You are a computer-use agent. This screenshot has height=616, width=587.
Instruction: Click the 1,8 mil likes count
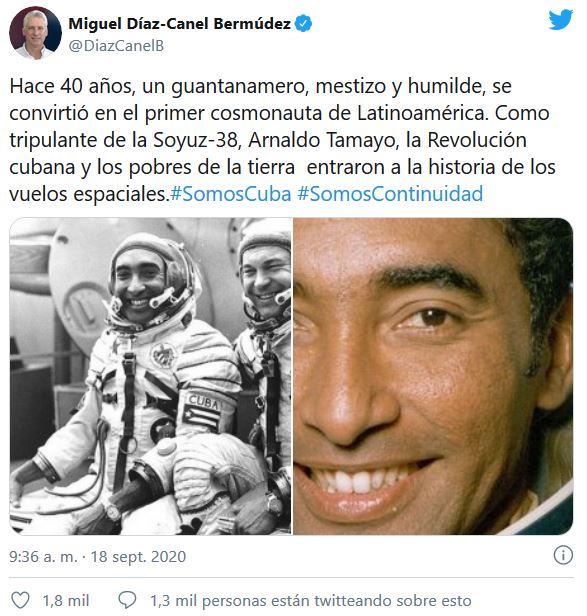(x=66, y=601)
